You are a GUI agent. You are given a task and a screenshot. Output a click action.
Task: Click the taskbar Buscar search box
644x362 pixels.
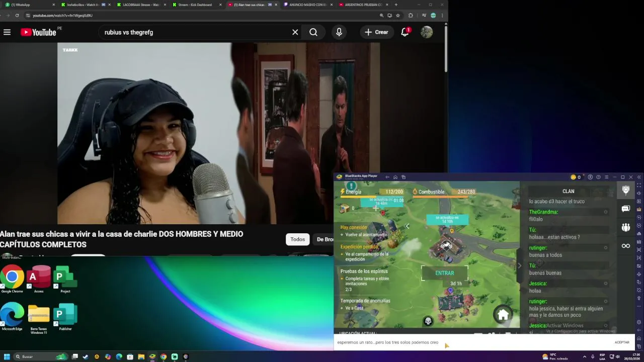click(42, 356)
